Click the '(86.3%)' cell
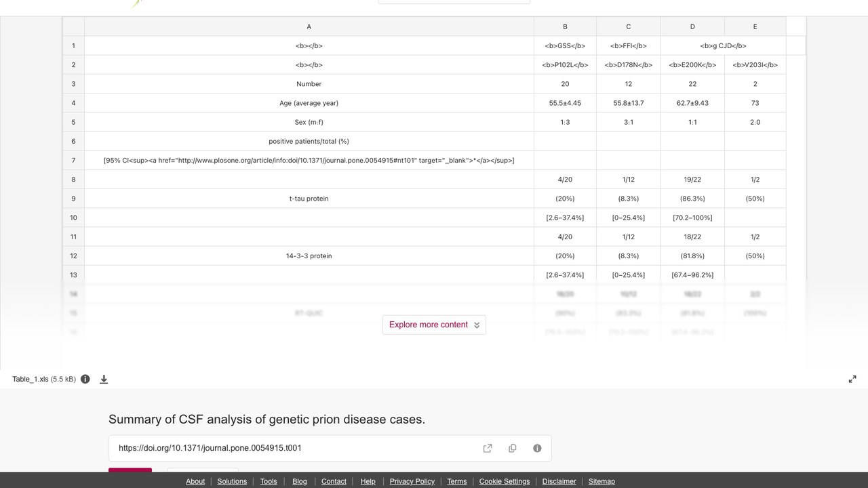868x488 pixels. [692, 199]
